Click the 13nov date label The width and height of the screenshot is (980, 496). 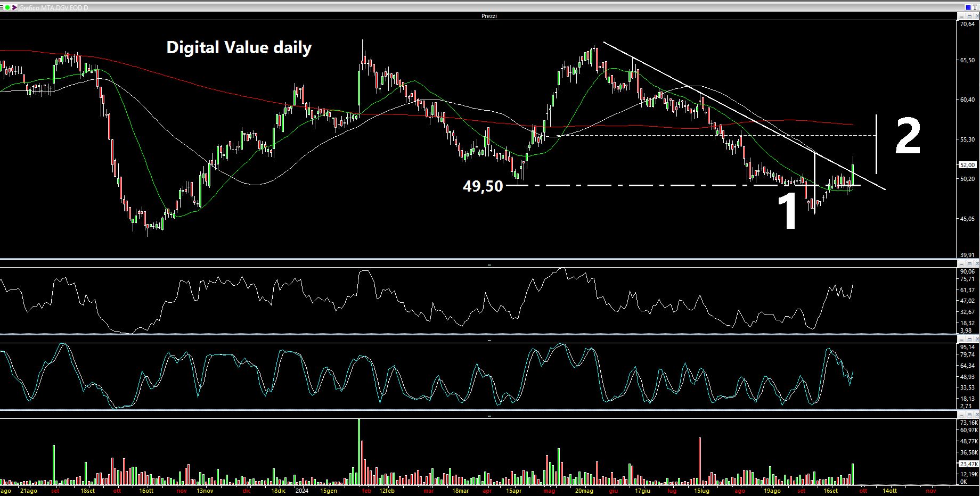click(205, 491)
